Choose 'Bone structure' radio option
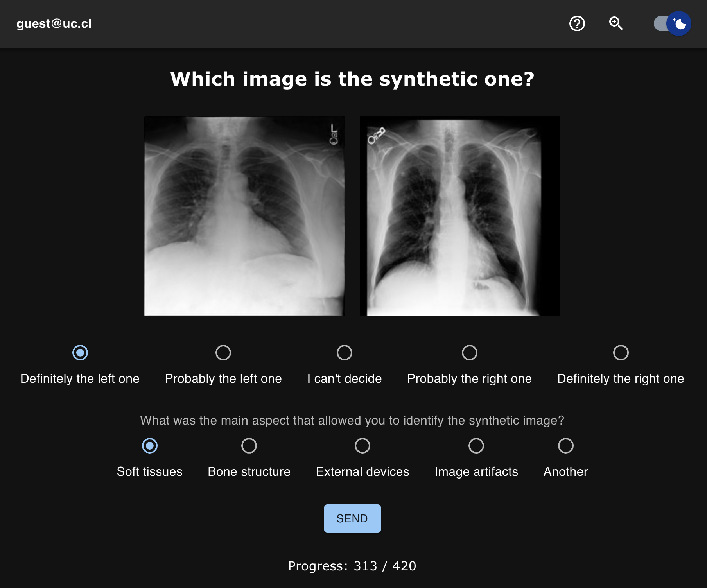This screenshot has height=588, width=707. point(249,446)
